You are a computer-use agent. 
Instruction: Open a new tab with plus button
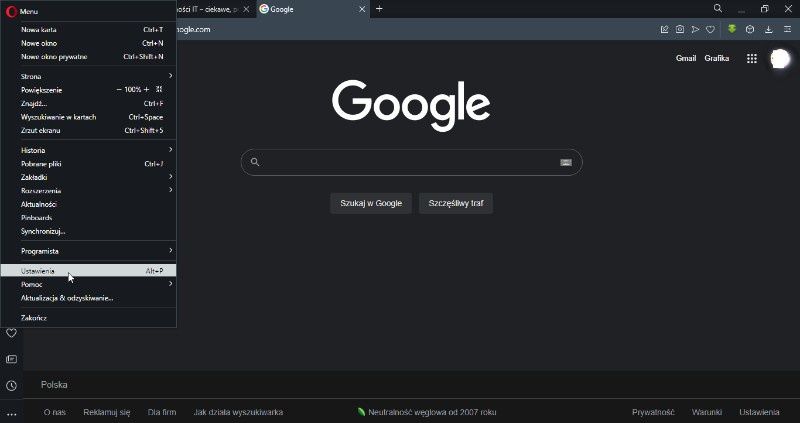coord(379,9)
